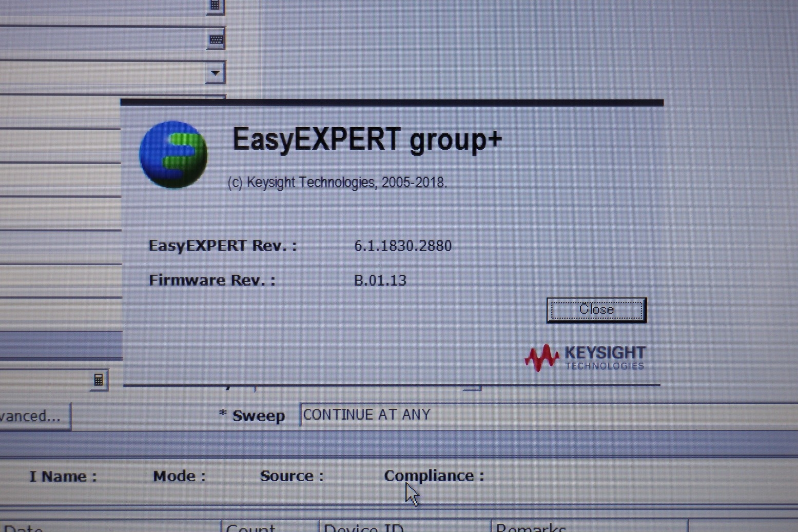Click the Keysight Technologies logo

pyautogui.click(x=585, y=358)
